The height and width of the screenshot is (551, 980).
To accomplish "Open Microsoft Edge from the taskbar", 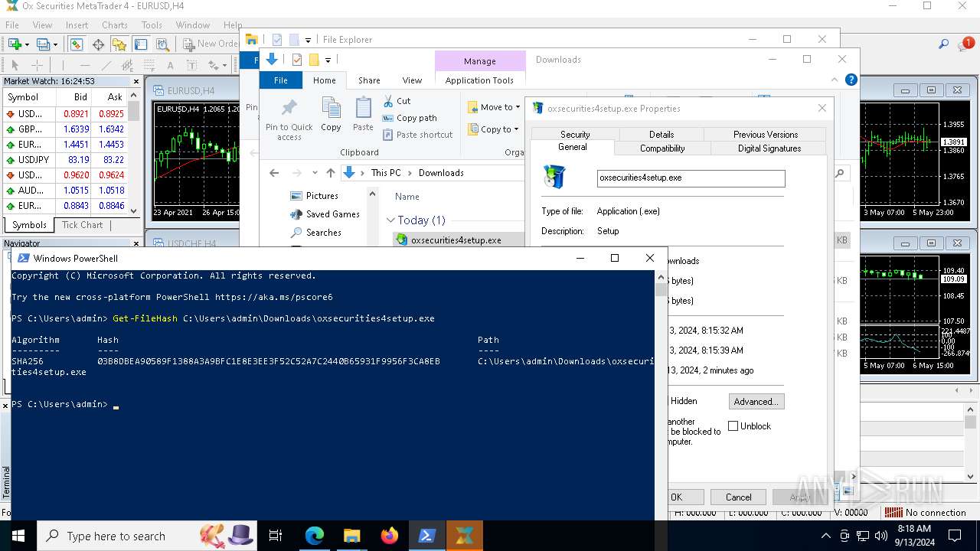I will [315, 536].
